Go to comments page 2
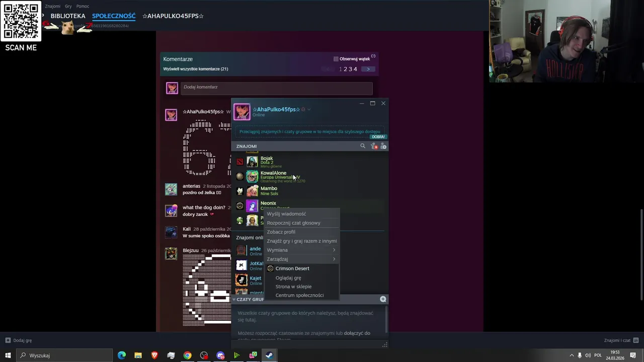Viewport: 644px width, 362px height. [345, 69]
